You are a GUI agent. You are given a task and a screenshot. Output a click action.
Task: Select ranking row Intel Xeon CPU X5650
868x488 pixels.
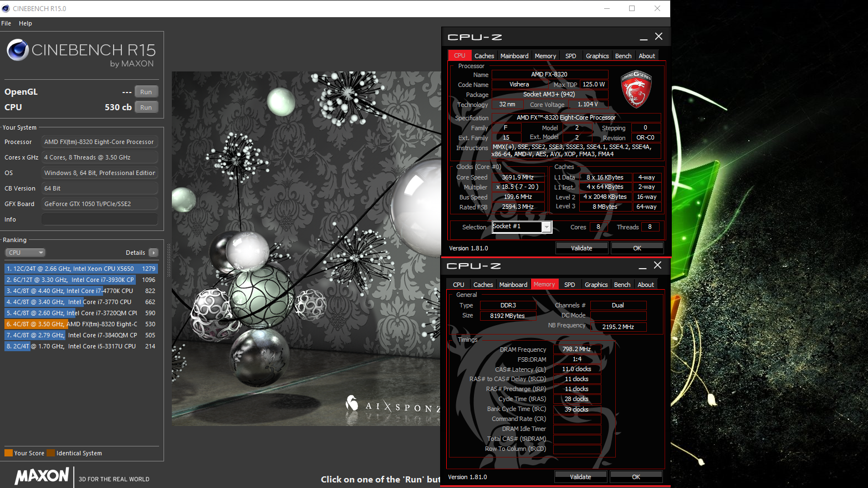coord(81,269)
